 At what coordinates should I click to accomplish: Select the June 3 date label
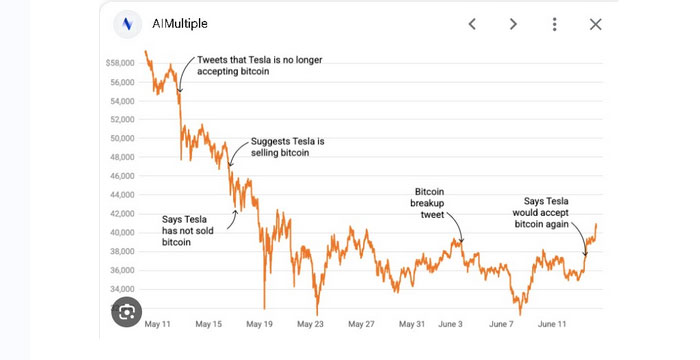450,324
